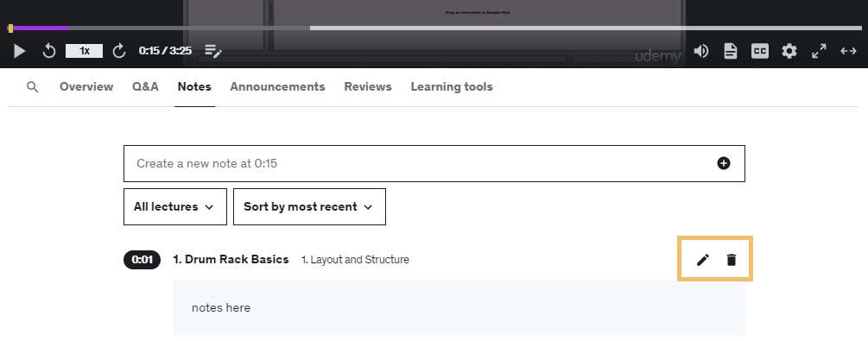
Task: Open the 1x playback speed menu
Action: (84, 51)
